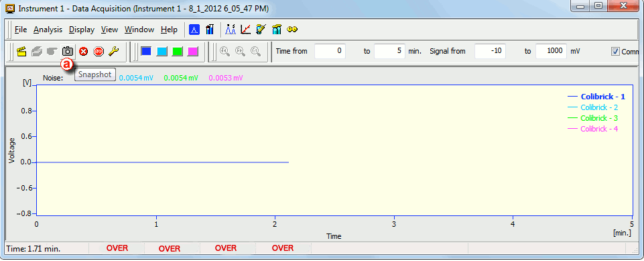
Task: Click the Snapshot camera icon
Action: (x=68, y=52)
